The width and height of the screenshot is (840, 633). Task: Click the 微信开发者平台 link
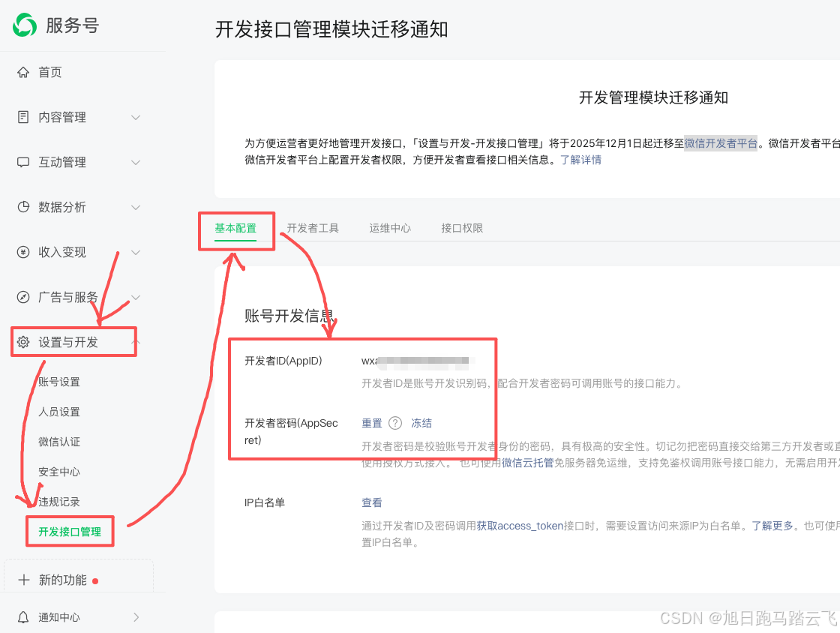721,143
